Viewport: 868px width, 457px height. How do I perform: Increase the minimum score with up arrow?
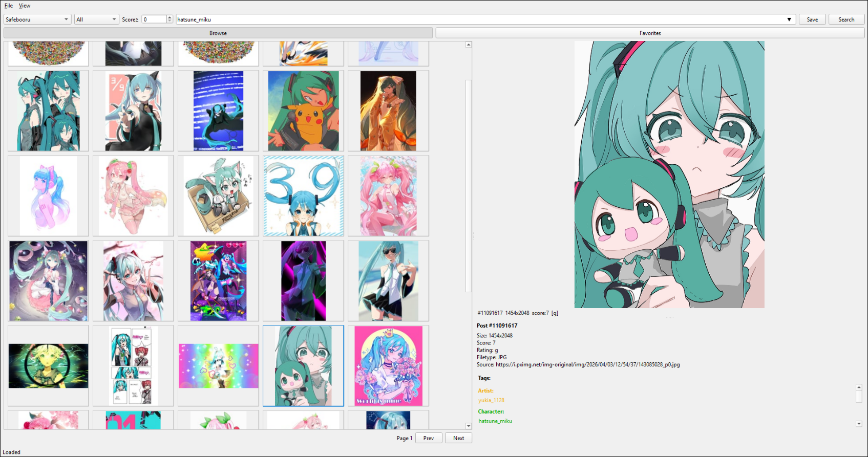[x=170, y=17]
